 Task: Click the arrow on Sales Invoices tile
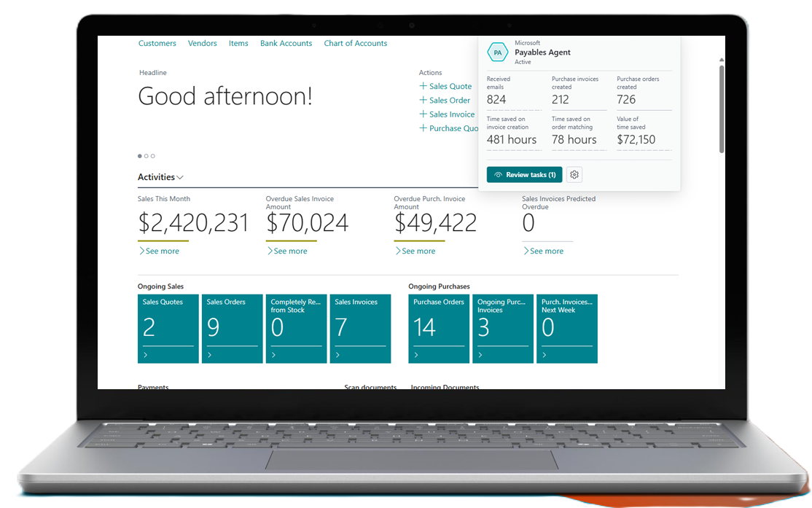(x=337, y=355)
